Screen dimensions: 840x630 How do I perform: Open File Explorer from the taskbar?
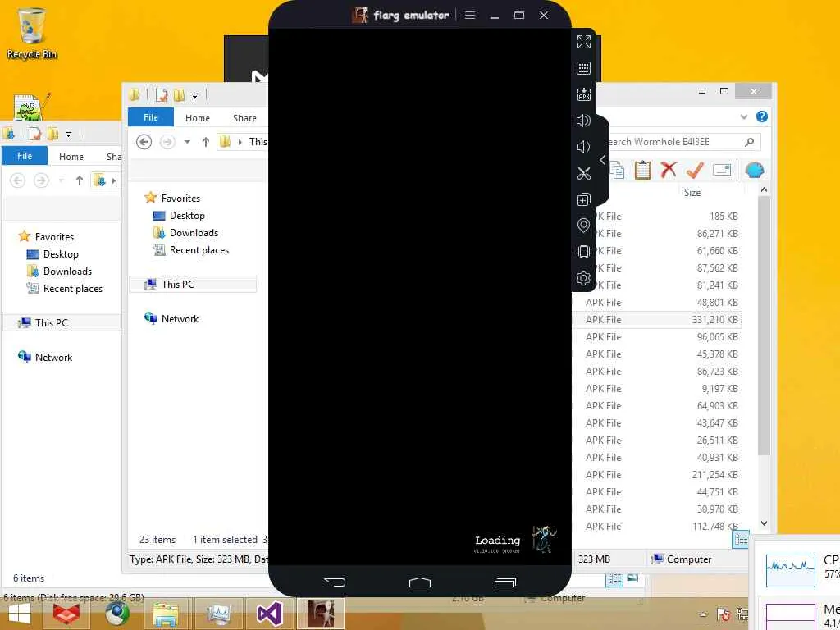click(x=166, y=614)
